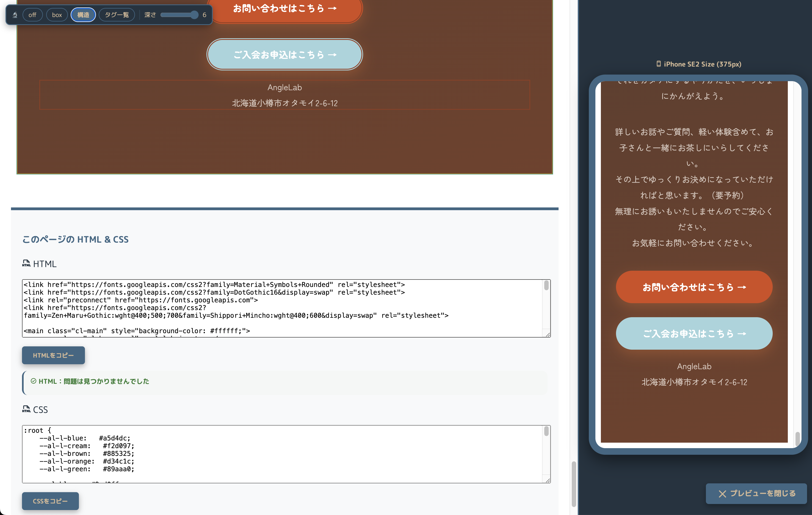Adjust the 深さ depth slider
Screen dimensions: 812x515
(x=179, y=15)
